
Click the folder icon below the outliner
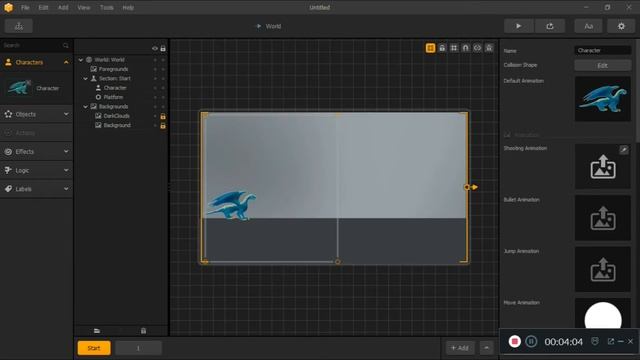tap(97, 331)
